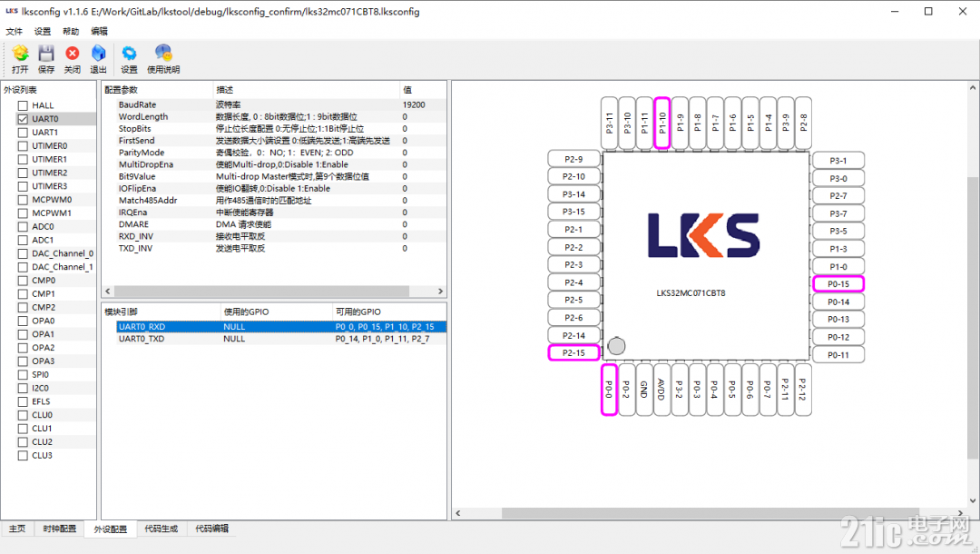This screenshot has height=554, width=980.
Task: Click pin P0-15 on the chip
Action: point(838,284)
